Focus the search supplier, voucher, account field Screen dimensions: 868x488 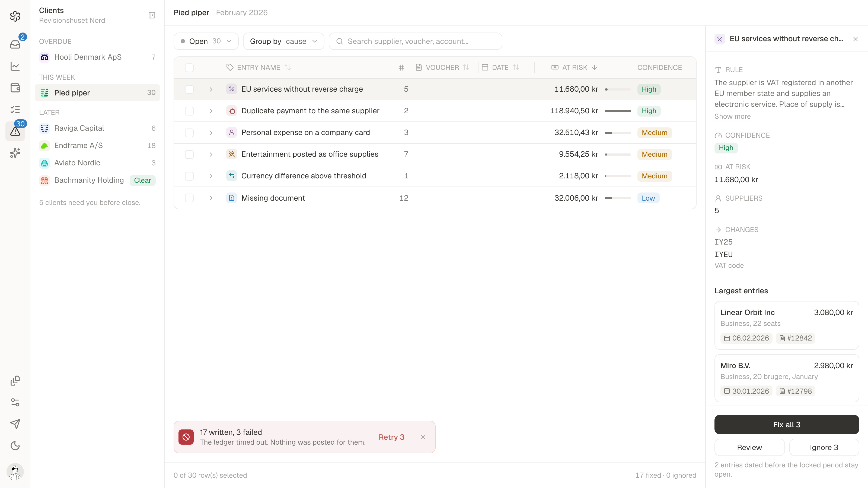415,41
